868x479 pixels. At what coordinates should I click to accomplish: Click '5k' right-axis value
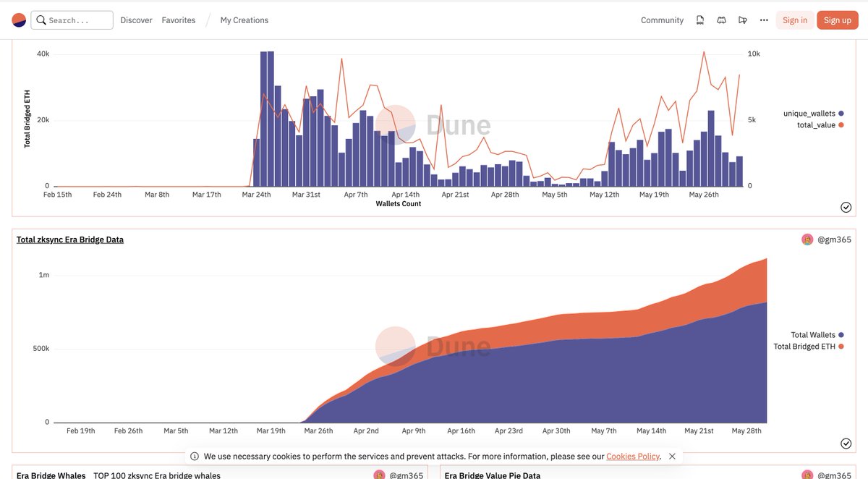(x=752, y=120)
